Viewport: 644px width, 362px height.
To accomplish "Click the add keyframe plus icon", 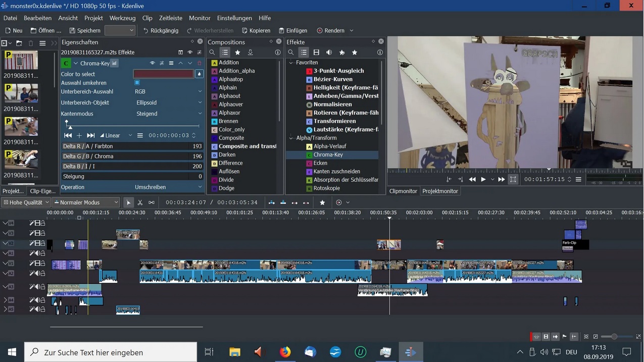I will (x=79, y=135).
